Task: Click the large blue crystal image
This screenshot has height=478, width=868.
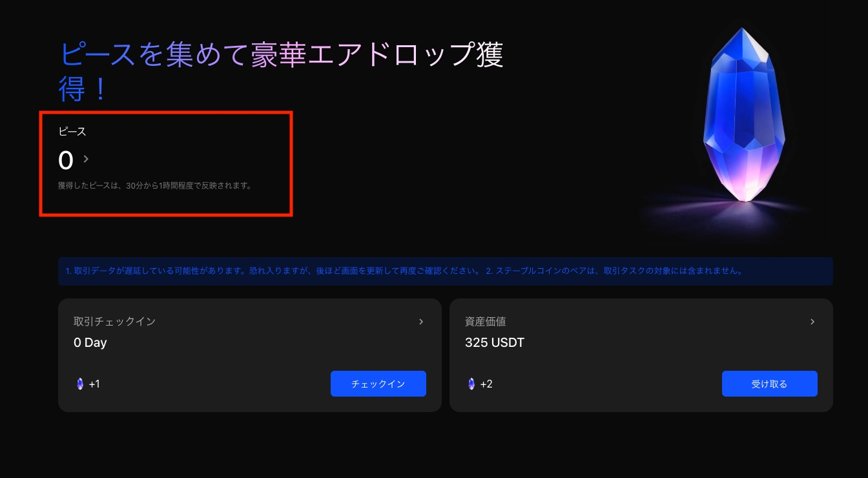Action: click(x=744, y=116)
